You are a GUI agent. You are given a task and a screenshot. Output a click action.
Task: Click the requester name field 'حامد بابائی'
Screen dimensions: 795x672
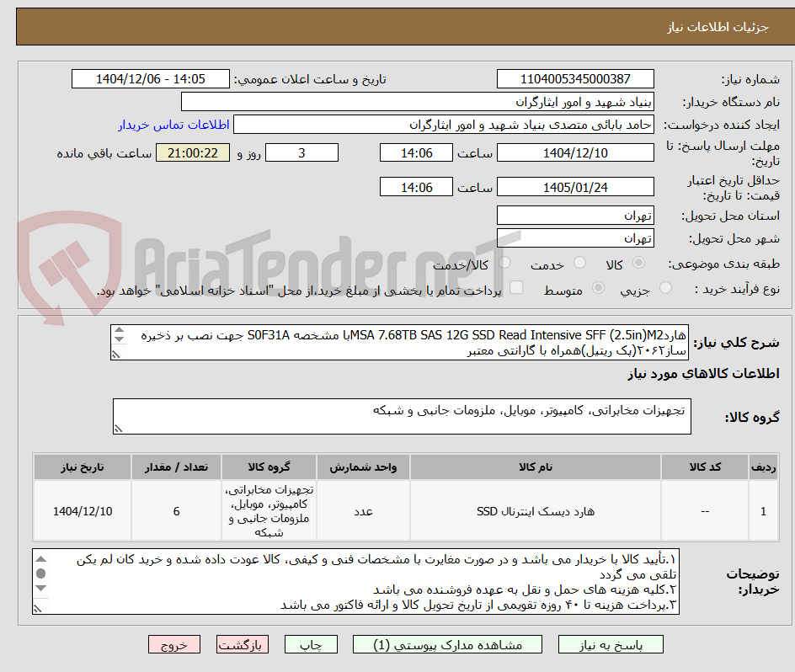(x=444, y=125)
